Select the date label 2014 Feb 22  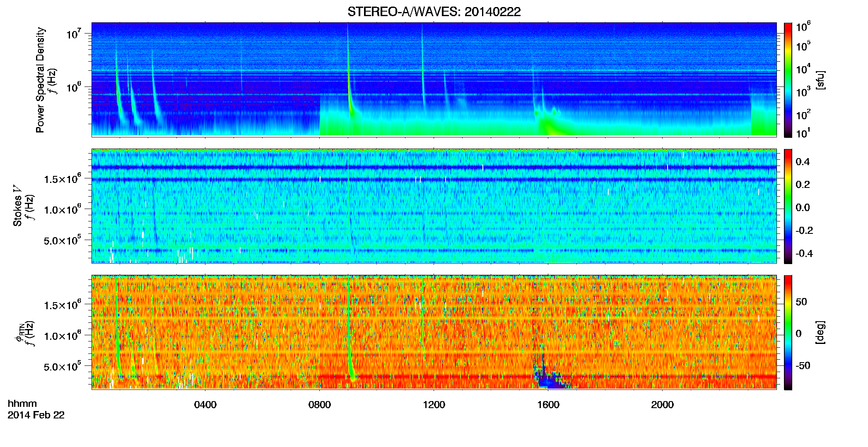click(x=36, y=415)
